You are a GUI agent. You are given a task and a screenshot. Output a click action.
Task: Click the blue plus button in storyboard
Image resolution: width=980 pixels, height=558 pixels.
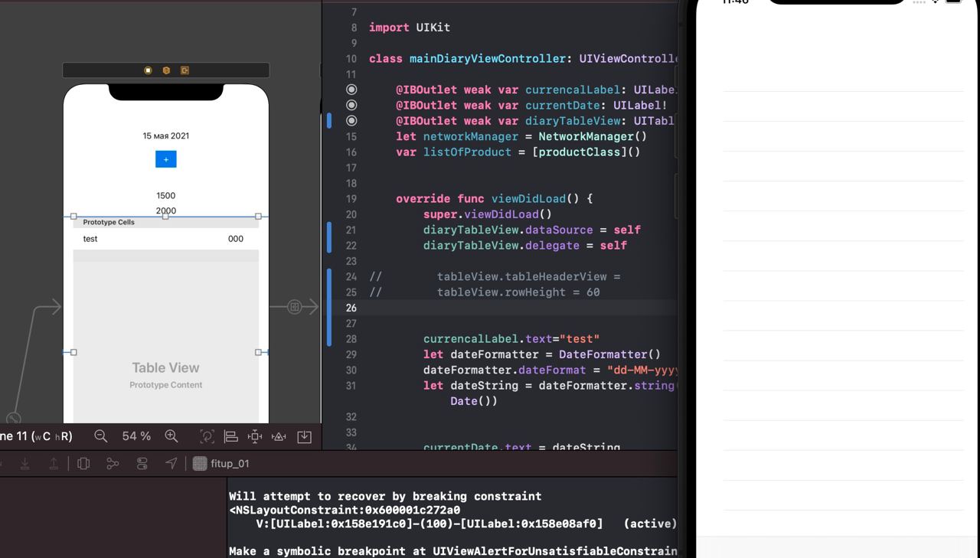(x=166, y=159)
